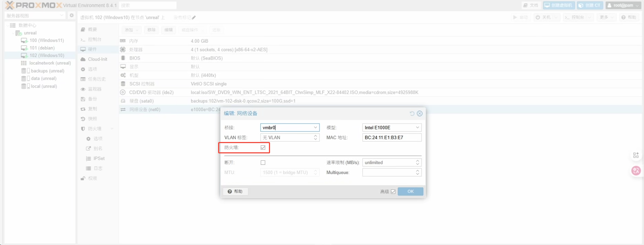The width and height of the screenshot is (644, 245).
Task: Click the OK button
Action: pyautogui.click(x=410, y=192)
